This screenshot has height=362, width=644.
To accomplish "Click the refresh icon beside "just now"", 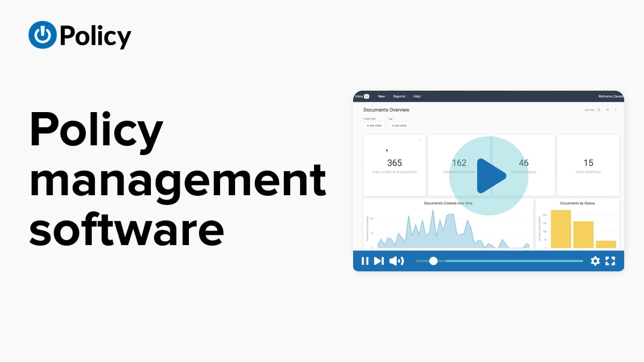I will [599, 110].
